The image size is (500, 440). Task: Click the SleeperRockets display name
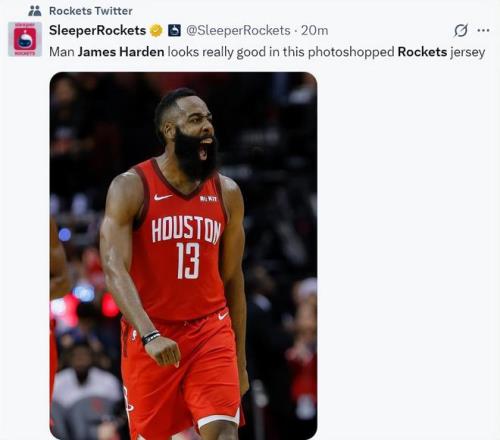97,30
